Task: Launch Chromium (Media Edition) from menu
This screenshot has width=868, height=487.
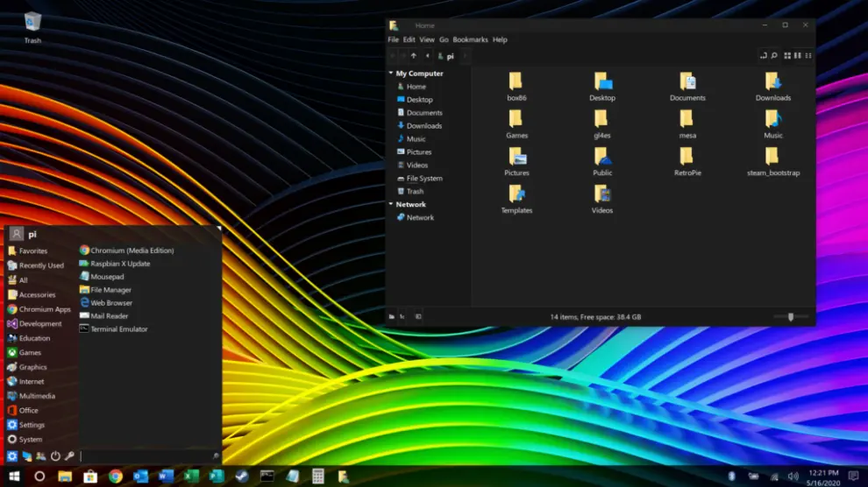Action: (x=132, y=251)
